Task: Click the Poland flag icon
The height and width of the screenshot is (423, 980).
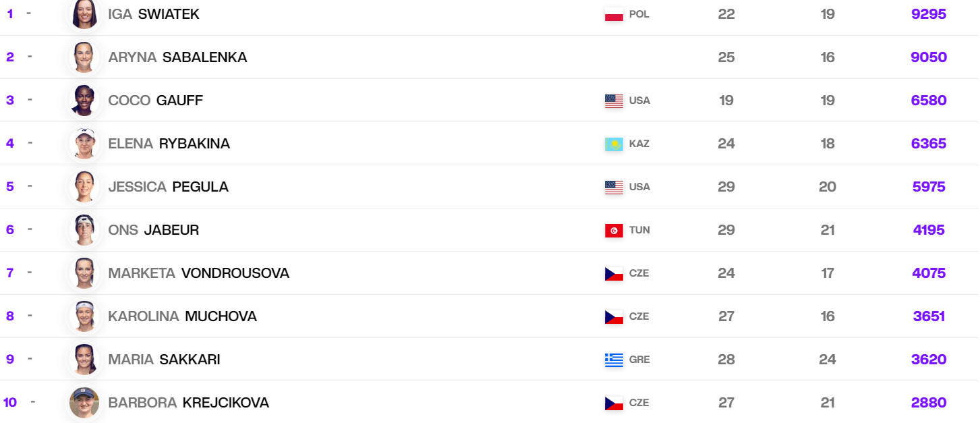Action: (x=614, y=14)
